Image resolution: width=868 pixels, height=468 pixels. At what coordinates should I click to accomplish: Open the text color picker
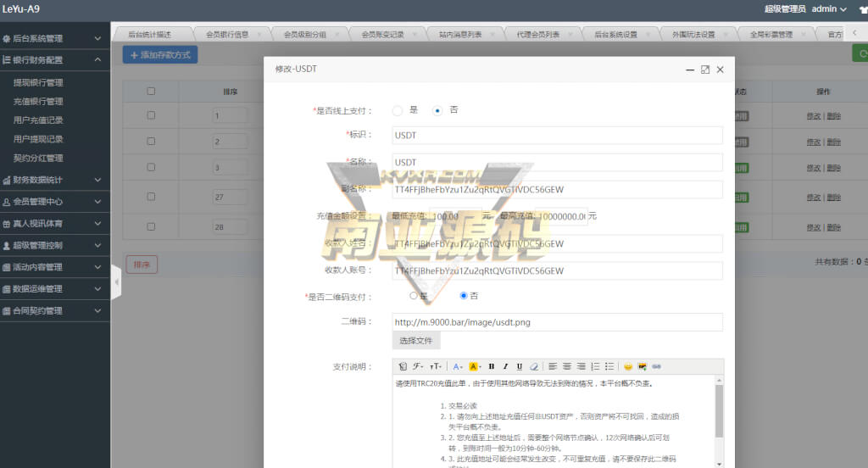(x=457, y=366)
